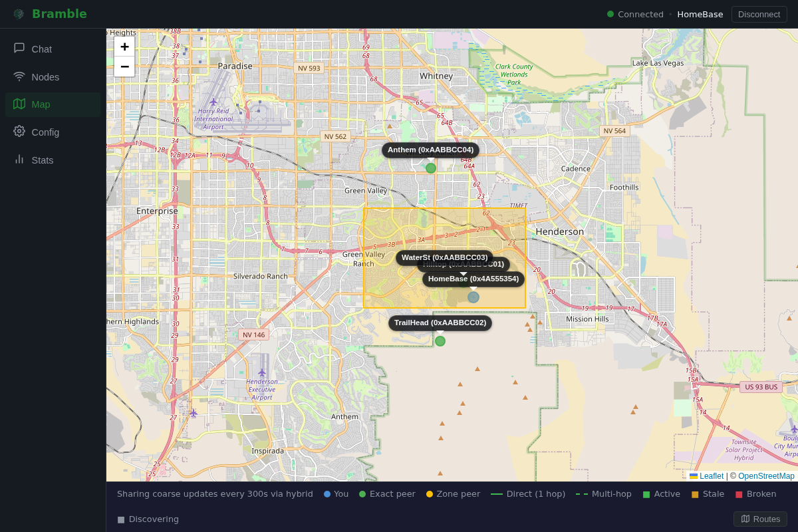Click the NV 593 road shield
This screenshot has height=532, width=798.
click(x=309, y=68)
